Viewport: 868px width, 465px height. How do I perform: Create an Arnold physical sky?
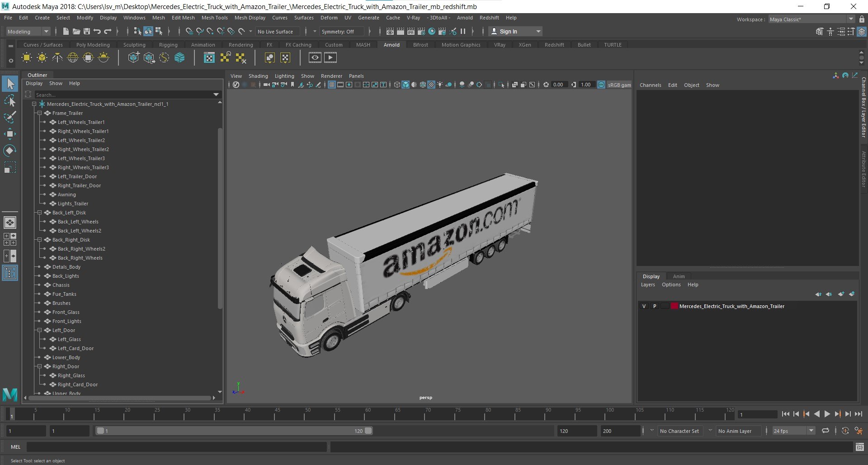(x=104, y=57)
